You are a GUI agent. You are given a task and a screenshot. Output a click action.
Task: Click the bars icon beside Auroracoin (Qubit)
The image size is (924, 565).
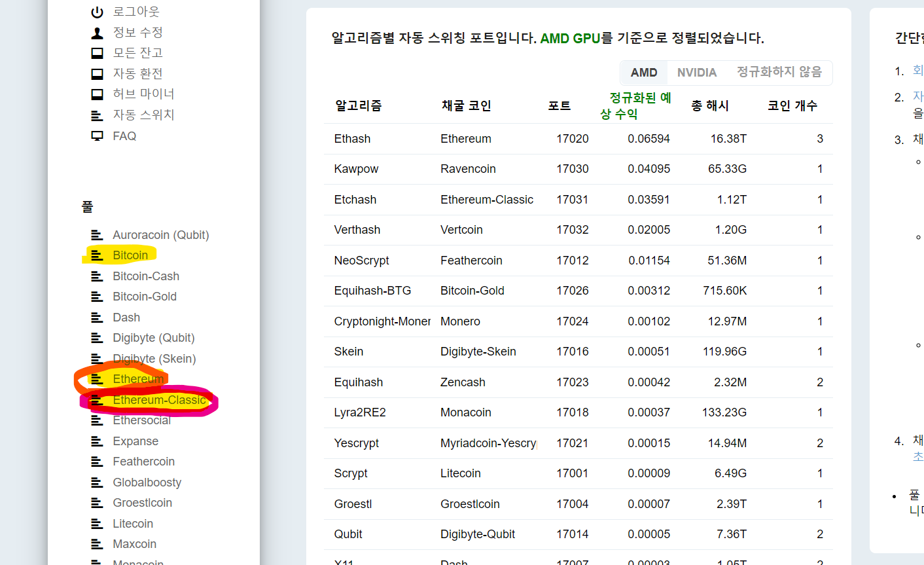[x=97, y=235]
